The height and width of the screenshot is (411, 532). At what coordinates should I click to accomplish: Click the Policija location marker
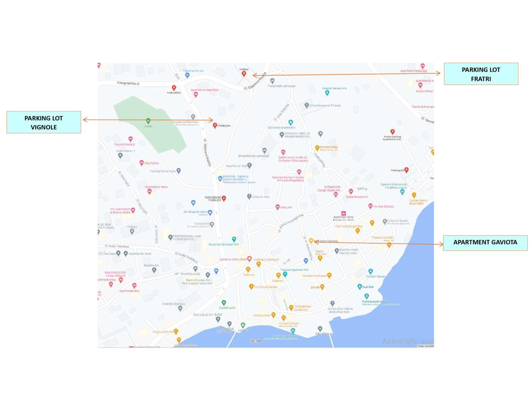(132, 232)
